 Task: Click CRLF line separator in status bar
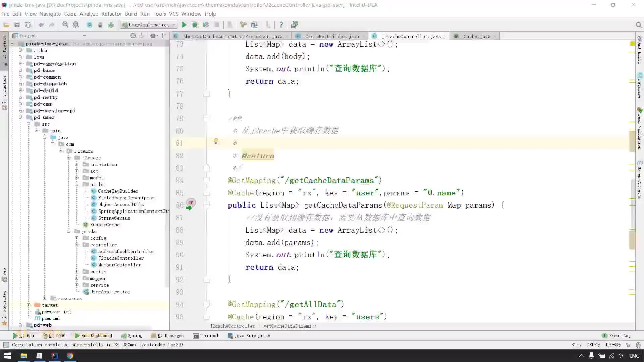(x=593, y=345)
